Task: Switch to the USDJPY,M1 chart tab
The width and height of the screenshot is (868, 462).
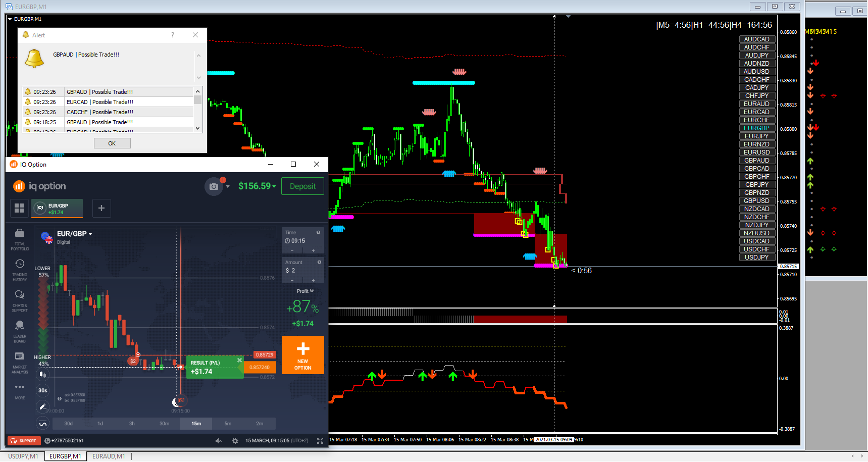Action: 23,456
